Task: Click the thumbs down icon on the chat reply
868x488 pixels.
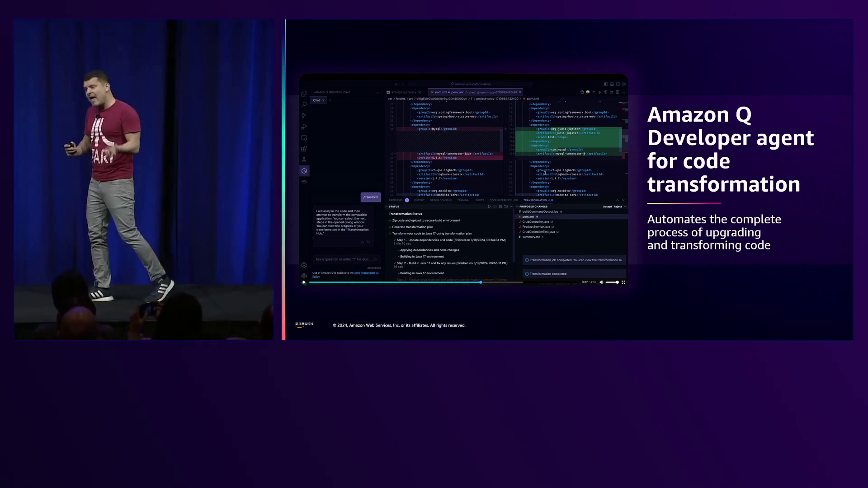Action: click(x=368, y=242)
